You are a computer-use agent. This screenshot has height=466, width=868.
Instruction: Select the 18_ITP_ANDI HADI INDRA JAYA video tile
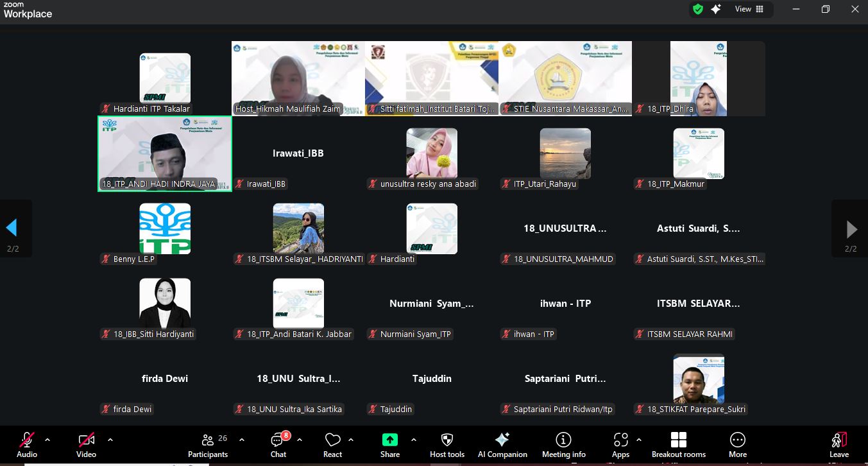tap(165, 154)
